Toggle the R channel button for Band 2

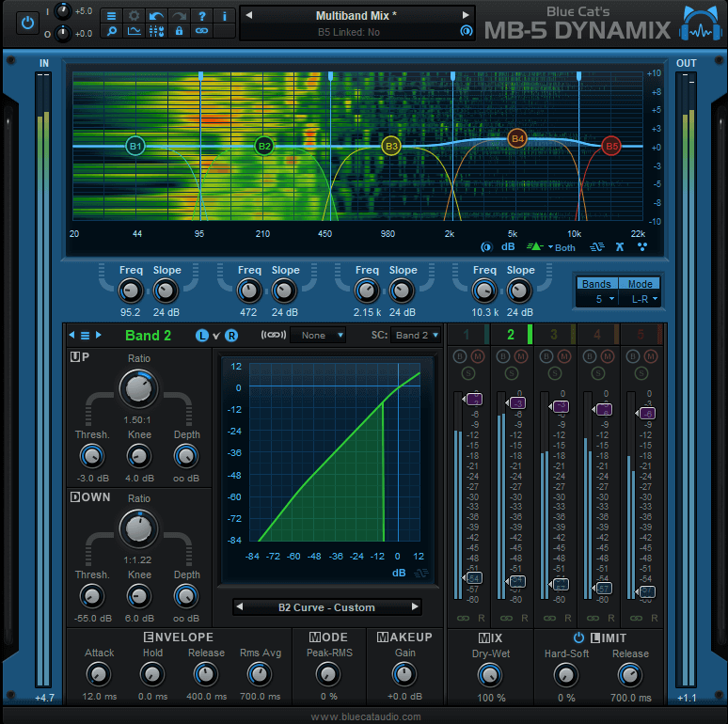pos(231,335)
